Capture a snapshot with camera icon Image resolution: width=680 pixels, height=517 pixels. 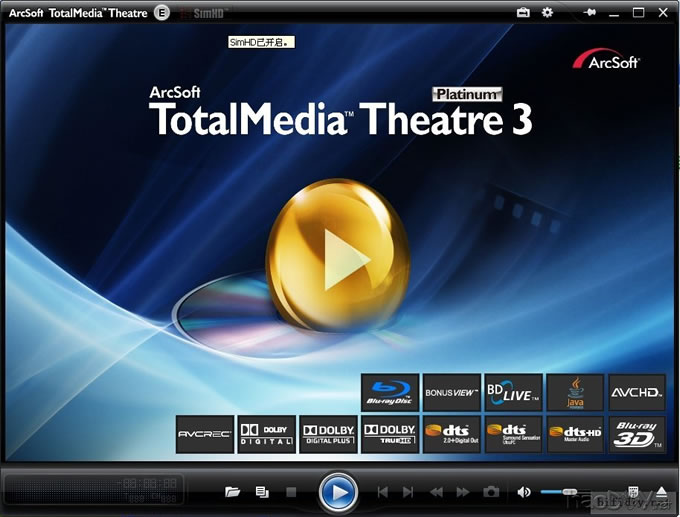tap(491, 492)
